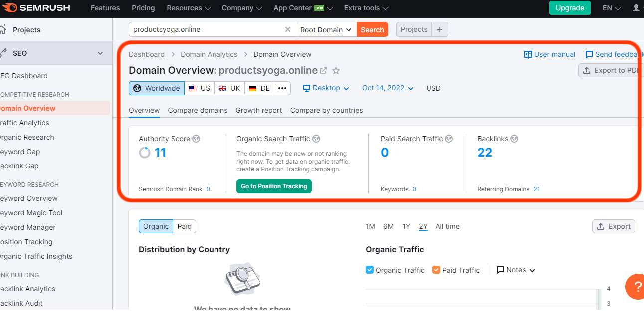Image resolution: width=644 pixels, height=328 pixels.
Task: Open EN language dropdown
Action: (612, 8)
